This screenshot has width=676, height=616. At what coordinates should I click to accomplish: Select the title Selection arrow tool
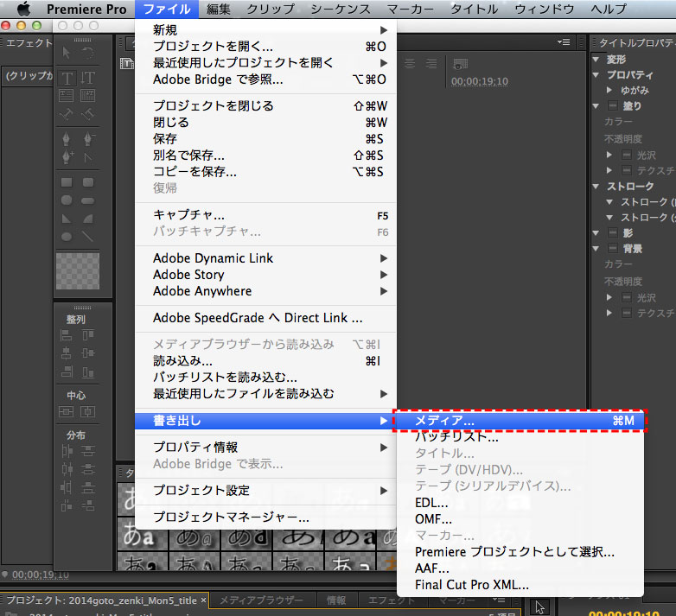(x=66, y=53)
